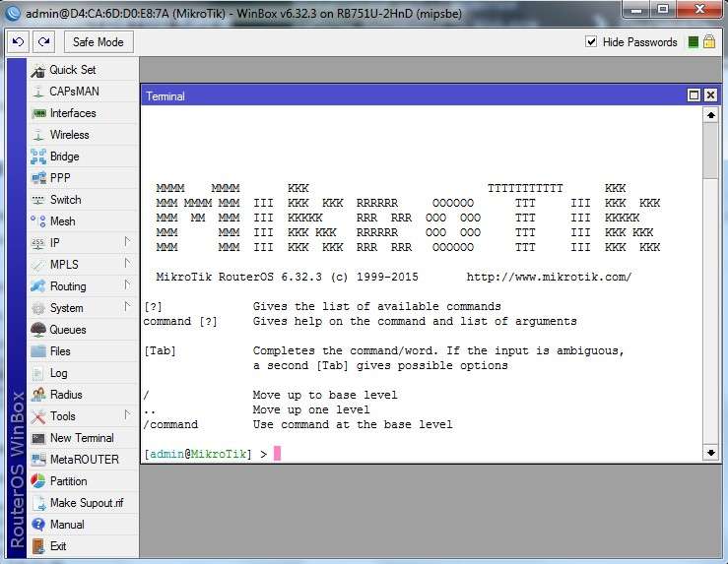
Task: Click the padlock icon near Hide Passwords
Action: 709,41
